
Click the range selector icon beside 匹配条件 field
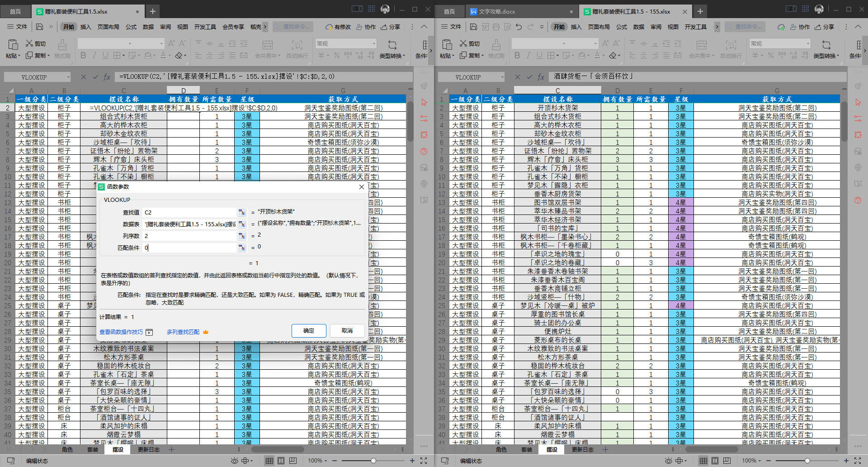[x=242, y=248]
